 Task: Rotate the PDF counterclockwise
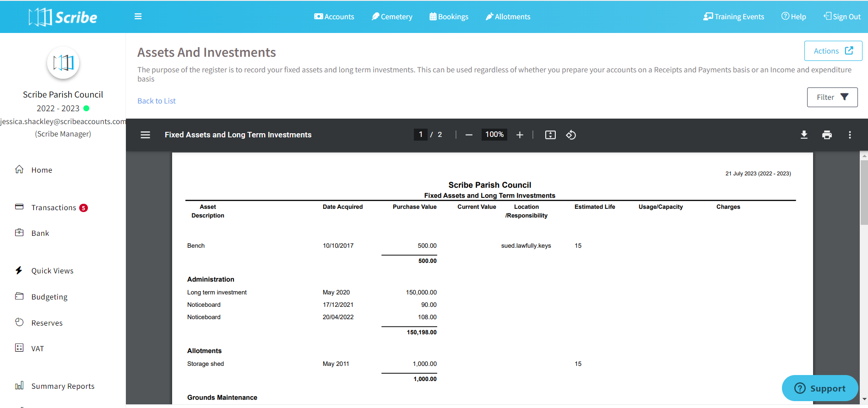(571, 135)
